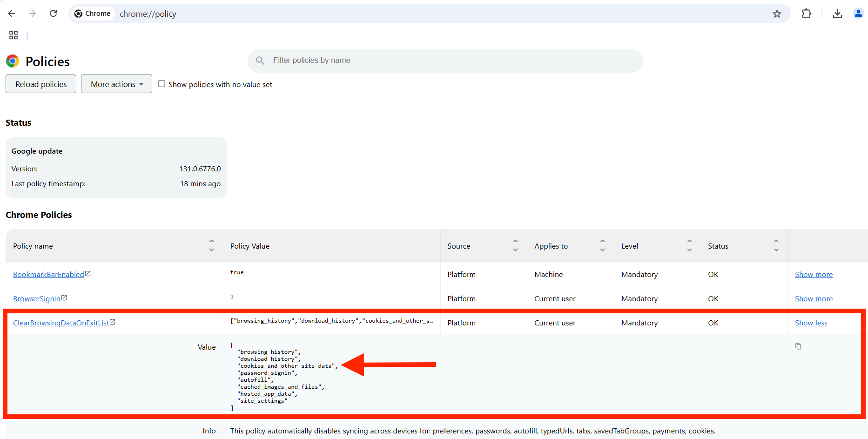This screenshot has width=868, height=439.
Task: Enable 'Show policies with no value set'
Action: coord(161,83)
